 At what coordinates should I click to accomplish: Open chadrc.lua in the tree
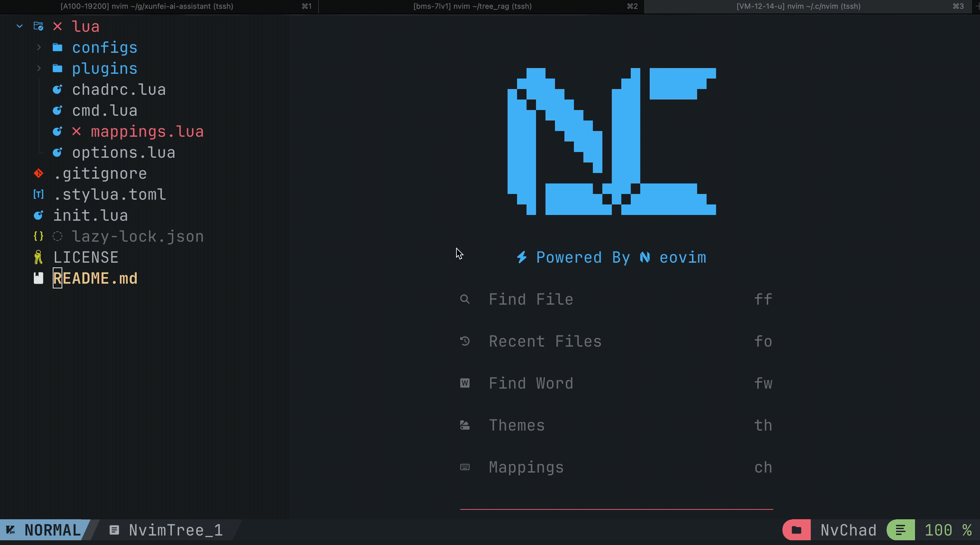pyautogui.click(x=119, y=89)
